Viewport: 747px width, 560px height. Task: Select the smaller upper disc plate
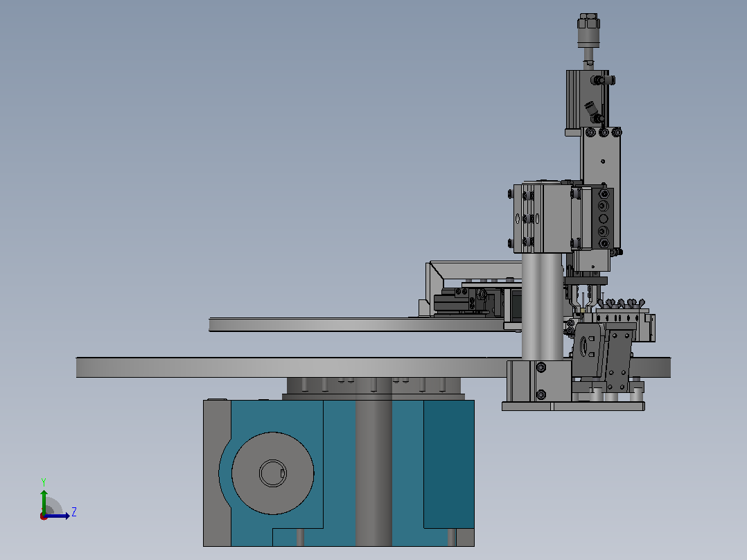click(356, 324)
